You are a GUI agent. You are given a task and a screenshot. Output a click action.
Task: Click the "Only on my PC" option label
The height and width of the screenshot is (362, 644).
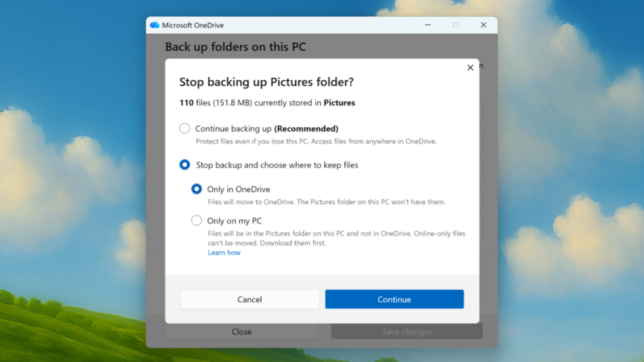(234, 221)
